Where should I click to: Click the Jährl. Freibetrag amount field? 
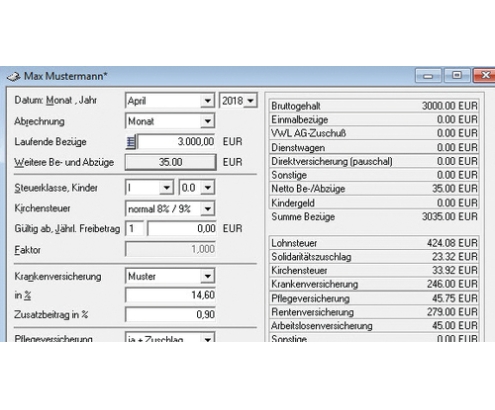(x=182, y=229)
